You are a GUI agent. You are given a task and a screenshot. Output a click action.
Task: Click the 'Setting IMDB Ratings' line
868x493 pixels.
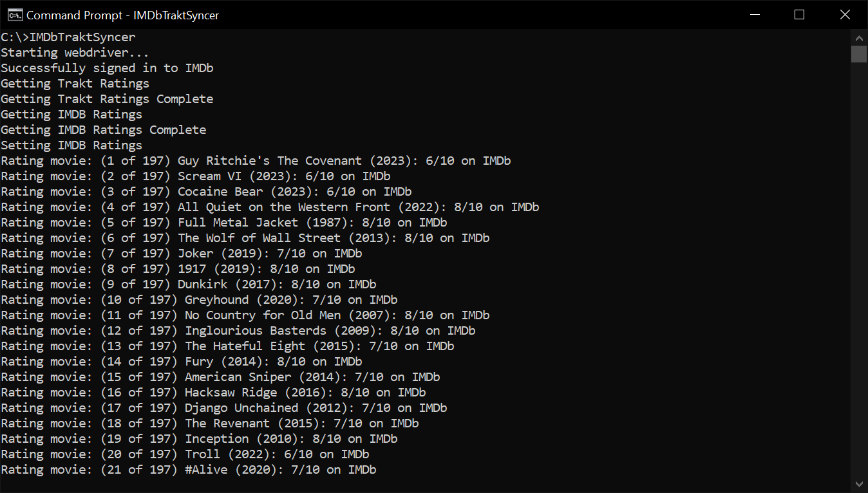pyautogui.click(x=71, y=145)
